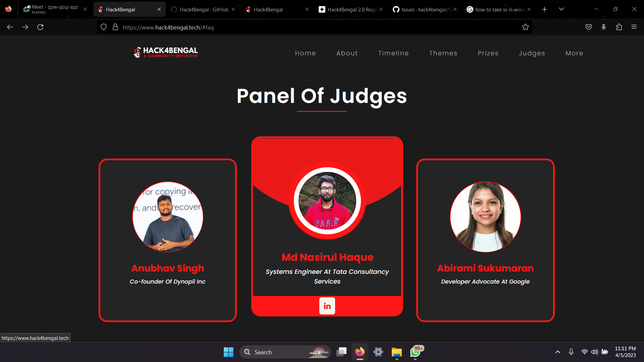644x362 pixels.
Task: Switch to the Hack4Bengal · GitHub tab
Action: (x=204, y=9)
